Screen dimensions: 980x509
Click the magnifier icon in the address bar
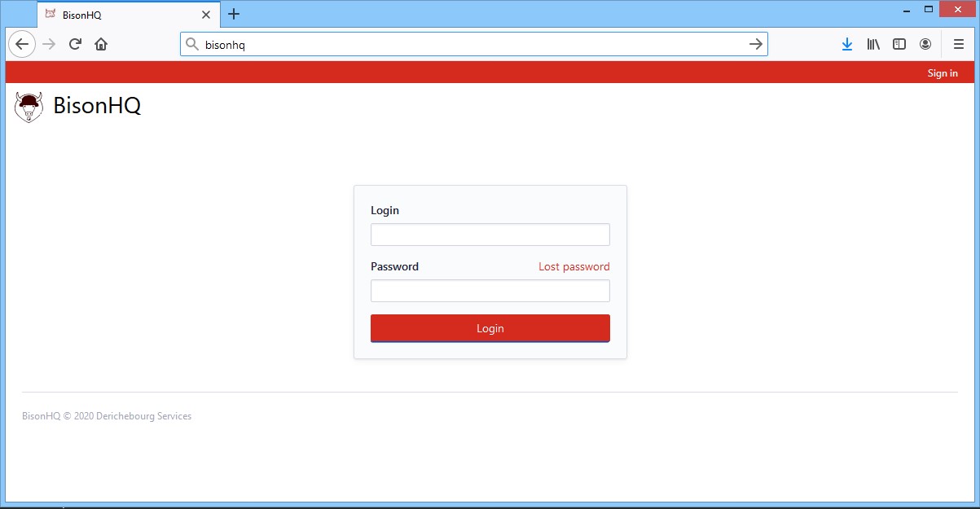click(192, 45)
